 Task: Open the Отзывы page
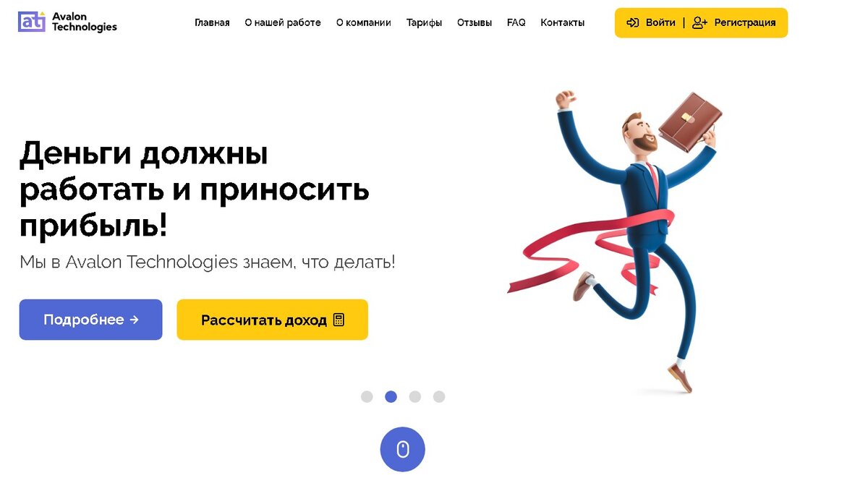pos(475,22)
